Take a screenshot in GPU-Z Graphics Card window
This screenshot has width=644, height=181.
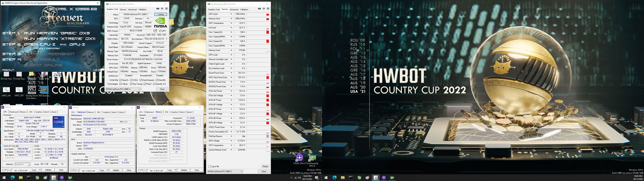158,9
